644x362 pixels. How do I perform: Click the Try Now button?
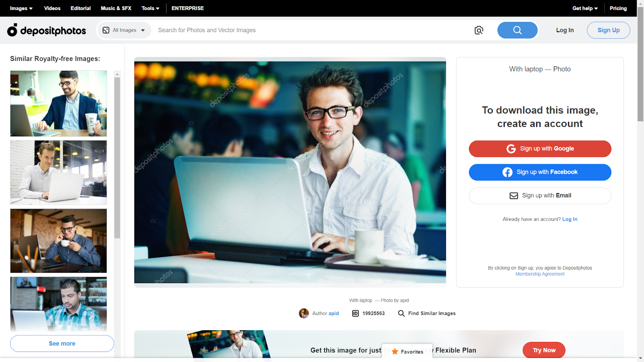pos(544,350)
